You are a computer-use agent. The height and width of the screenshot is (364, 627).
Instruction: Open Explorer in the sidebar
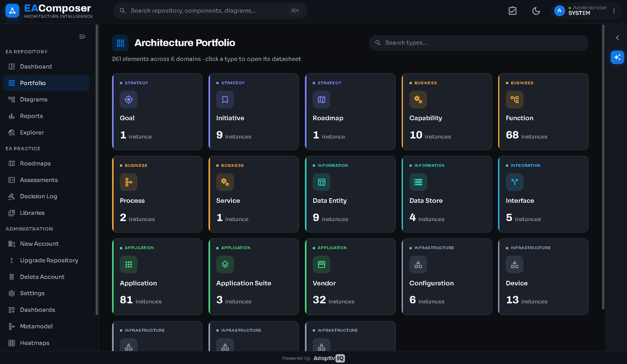pos(46,133)
